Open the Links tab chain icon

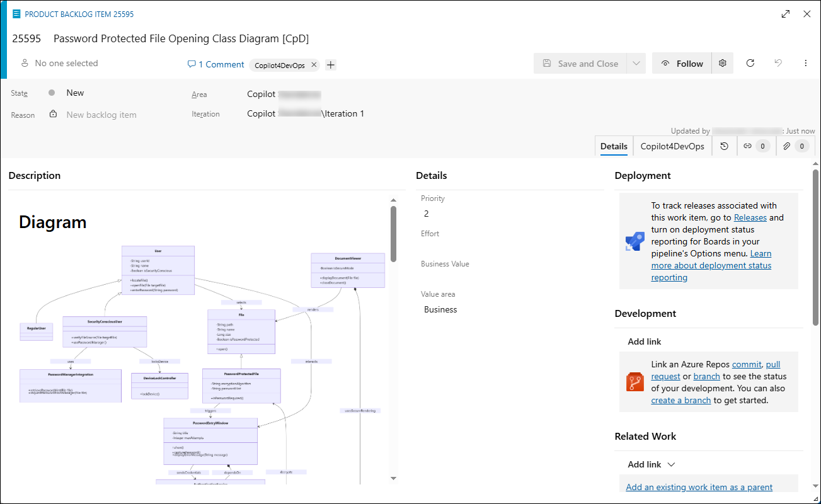[x=755, y=146]
